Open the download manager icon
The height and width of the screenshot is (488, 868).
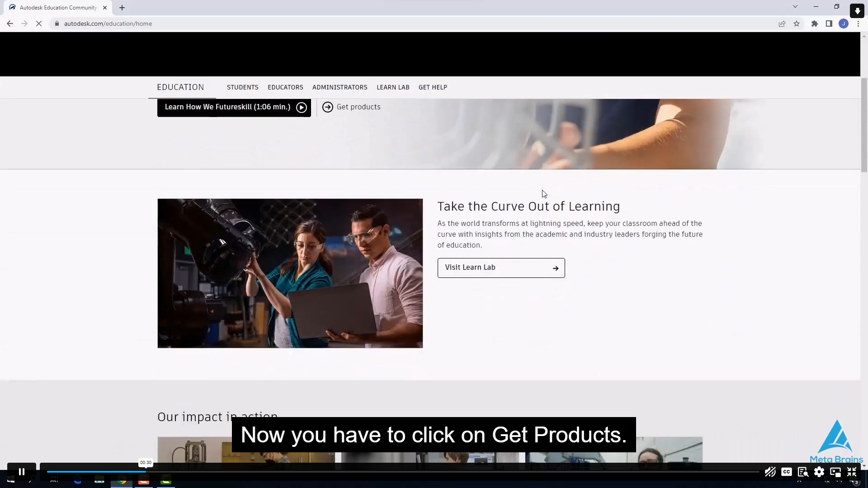tap(857, 10)
